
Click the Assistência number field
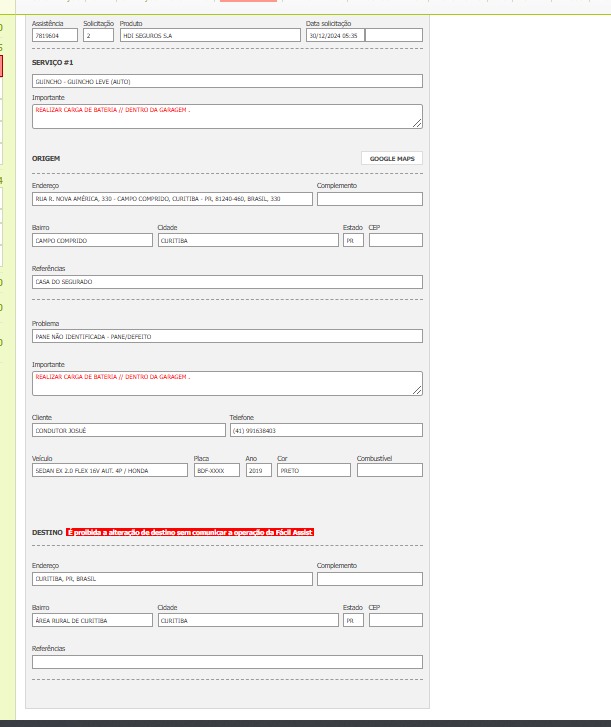[x=55, y=35]
